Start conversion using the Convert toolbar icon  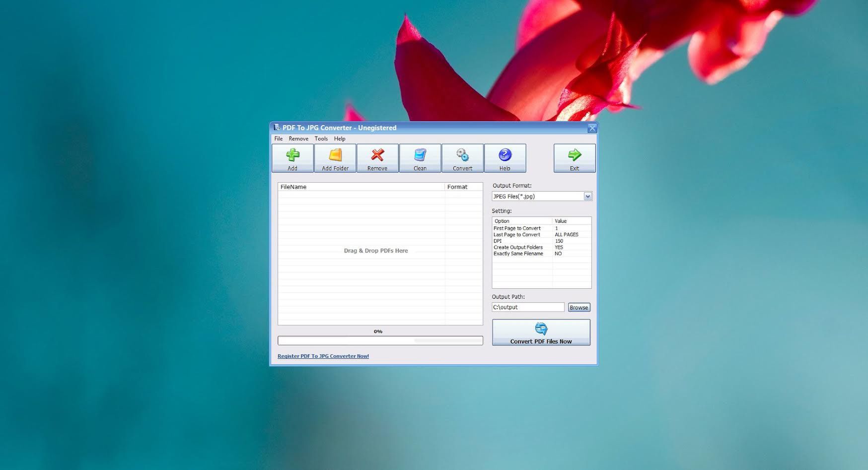coord(462,158)
